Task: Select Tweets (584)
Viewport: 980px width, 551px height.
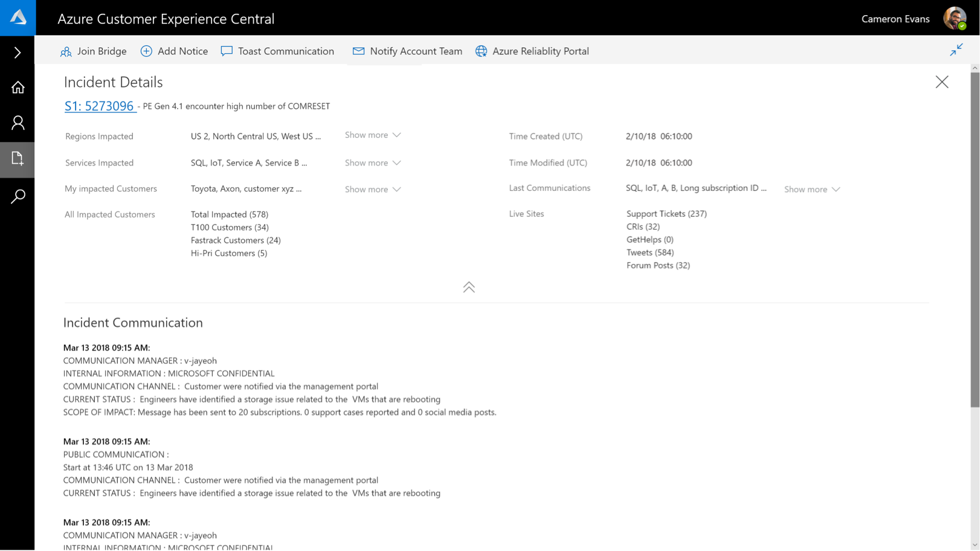Action: coord(650,253)
